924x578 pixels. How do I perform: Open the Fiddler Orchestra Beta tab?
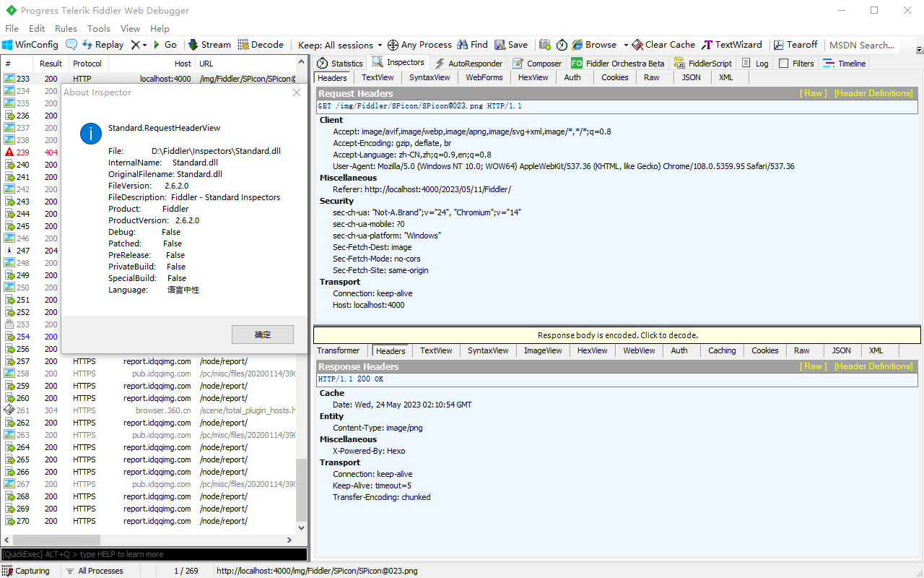coord(617,64)
